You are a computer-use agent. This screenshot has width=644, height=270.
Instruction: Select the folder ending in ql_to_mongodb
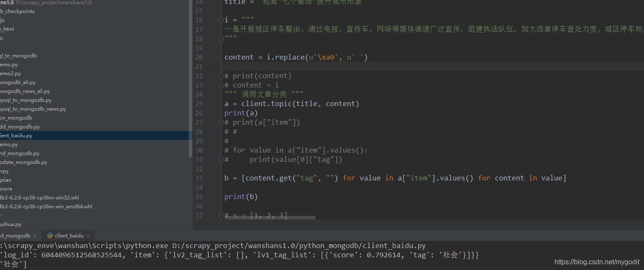click(x=18, y=56)
